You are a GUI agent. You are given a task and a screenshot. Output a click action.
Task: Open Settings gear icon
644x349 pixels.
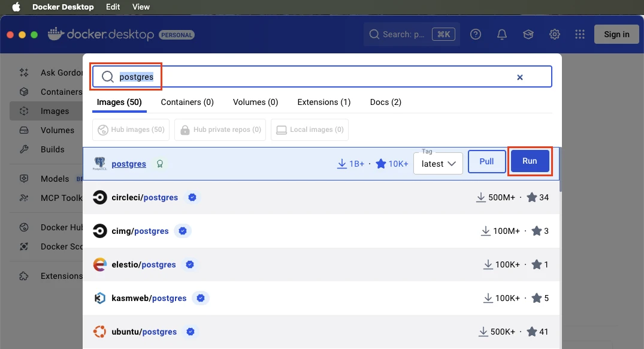[555, 35]
